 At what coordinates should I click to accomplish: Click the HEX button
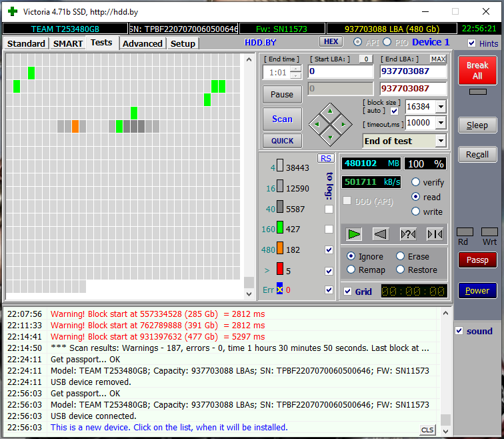pyautogui.click(x=331, y=41)
